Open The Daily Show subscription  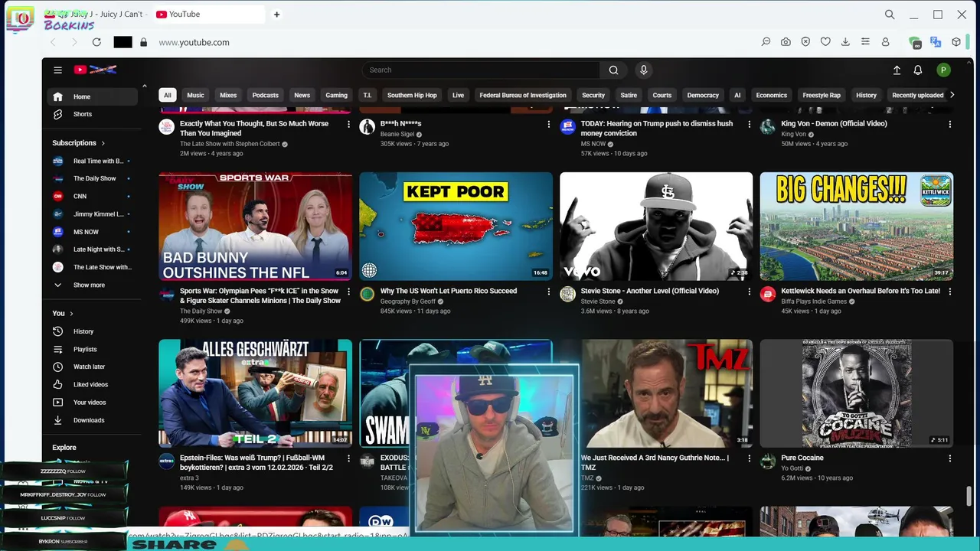(x=94, y=178)
